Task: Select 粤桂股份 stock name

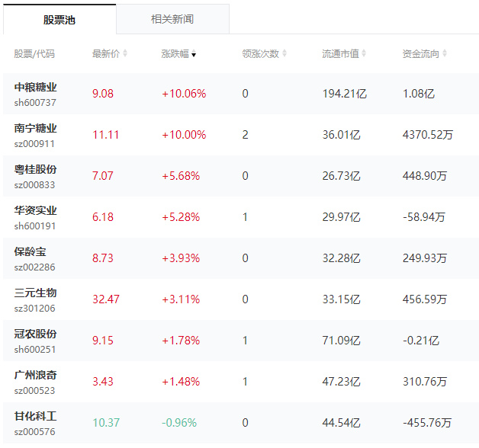Action: [35, 169]
